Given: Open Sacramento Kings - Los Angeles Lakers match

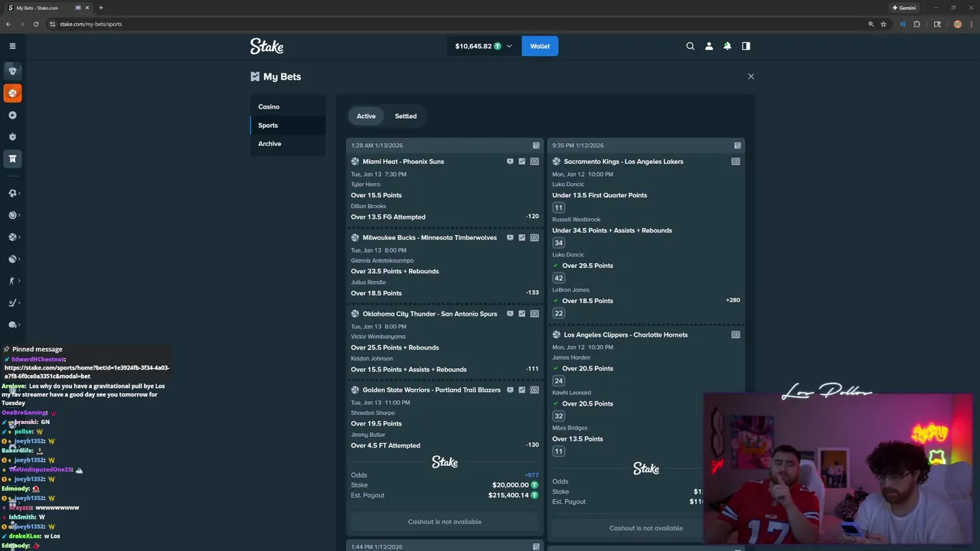Looking at the screenshot, I should [623, 161].
